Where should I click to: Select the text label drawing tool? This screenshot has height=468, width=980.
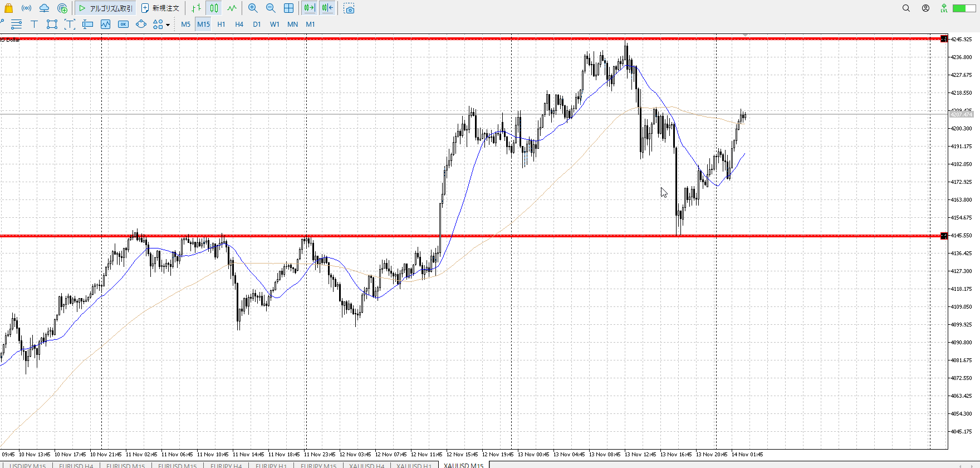[34, 24]
